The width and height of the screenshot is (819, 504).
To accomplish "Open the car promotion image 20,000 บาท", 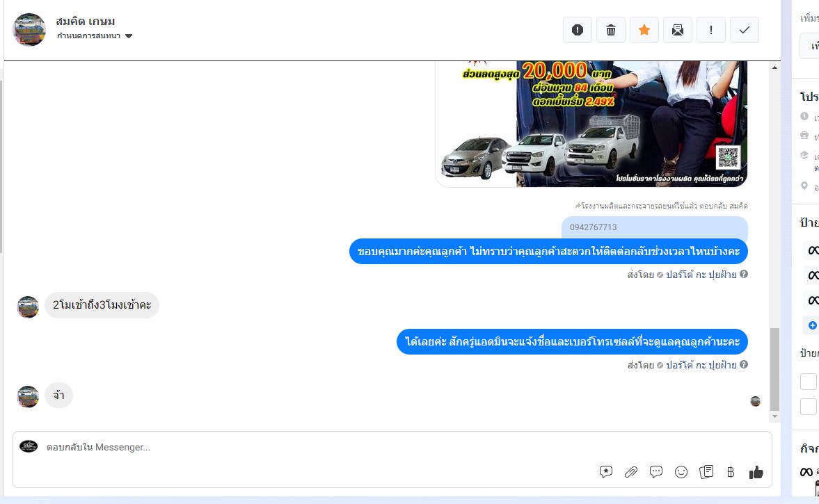I will click(591, 124).
